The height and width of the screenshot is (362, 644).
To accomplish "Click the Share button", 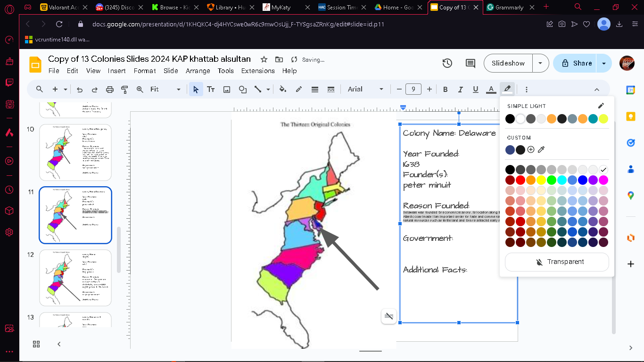I will click(575, 63).
